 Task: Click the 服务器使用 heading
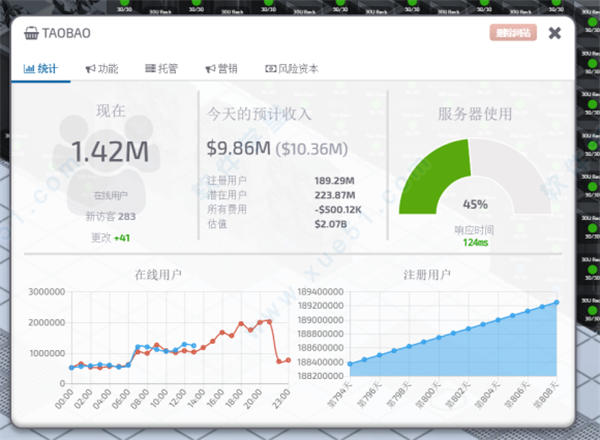pos(474,114)
